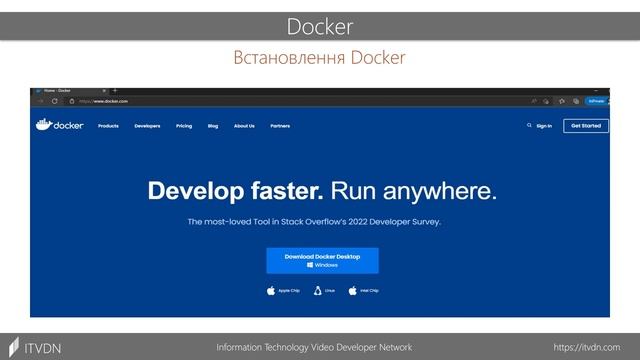Open the Blog link
Screen dimensions: 640x360
(213, 126)
